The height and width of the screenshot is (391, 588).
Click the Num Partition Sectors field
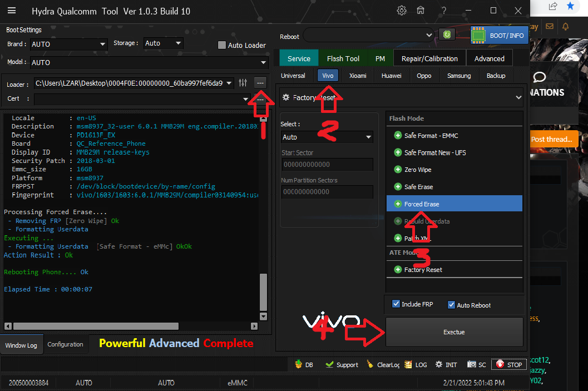click(327, 191)
